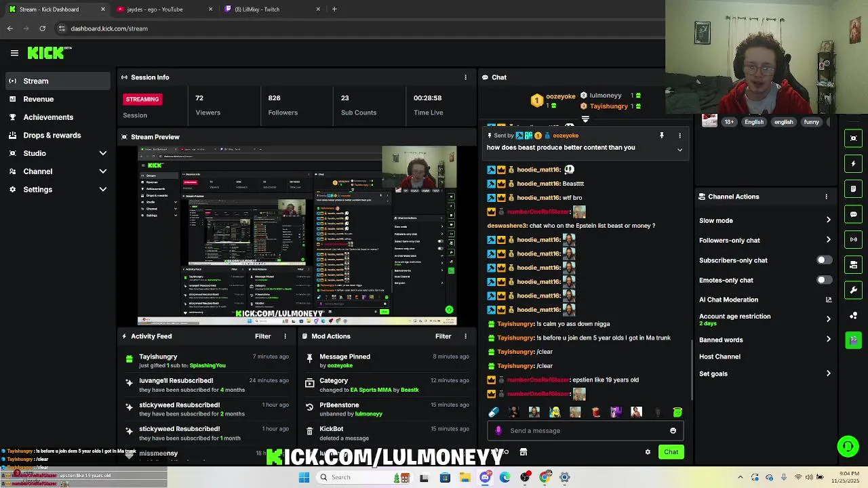Click the green headset support icon
This screenshot has width=868, height=488.
tap(848, 446)
